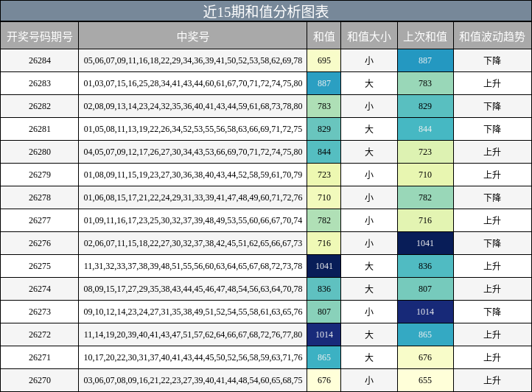This screenshot has width=532, height=392.
Task: Click the 887 cell in 和值 column
Action: point(324,83)
